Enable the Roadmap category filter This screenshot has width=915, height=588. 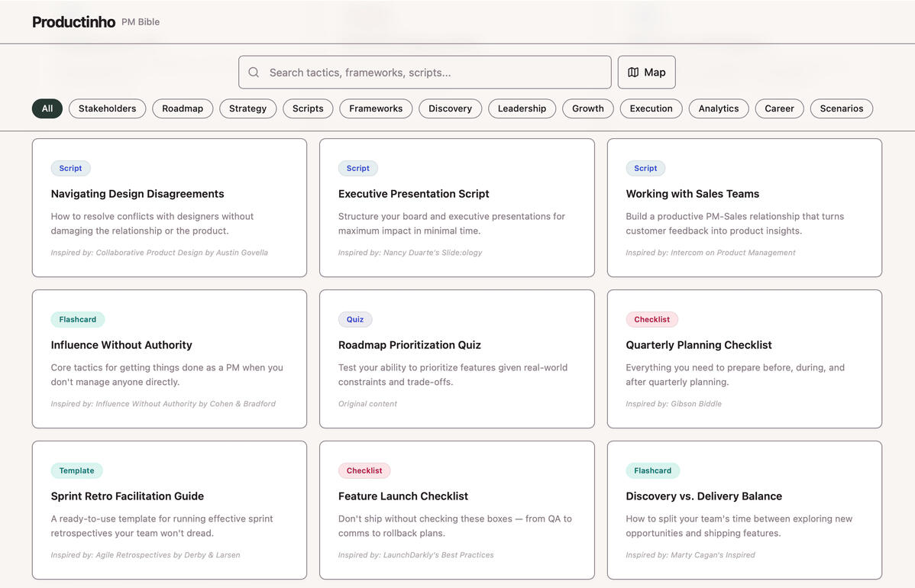pos(183,108)
